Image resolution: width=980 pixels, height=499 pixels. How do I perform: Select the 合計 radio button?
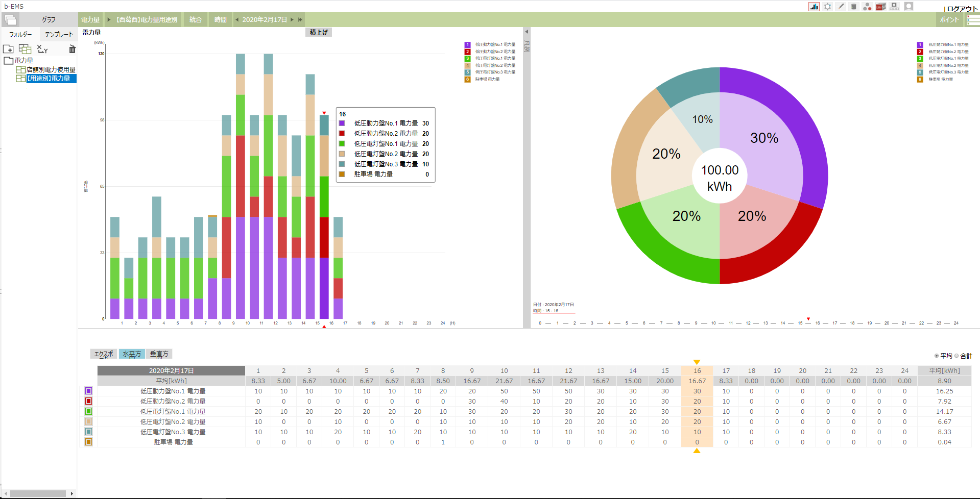click(x=957, y=356)
